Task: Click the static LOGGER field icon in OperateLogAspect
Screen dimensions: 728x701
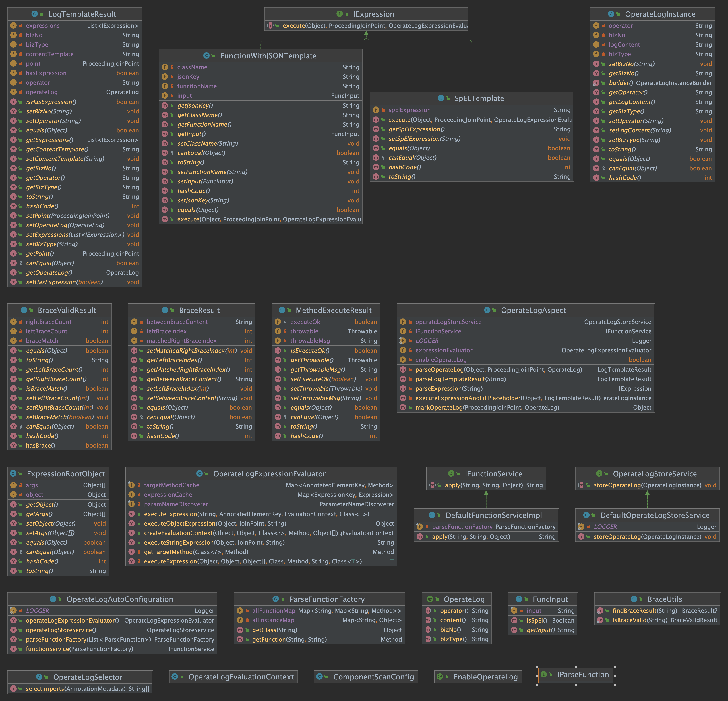Action: pos(403,341)
